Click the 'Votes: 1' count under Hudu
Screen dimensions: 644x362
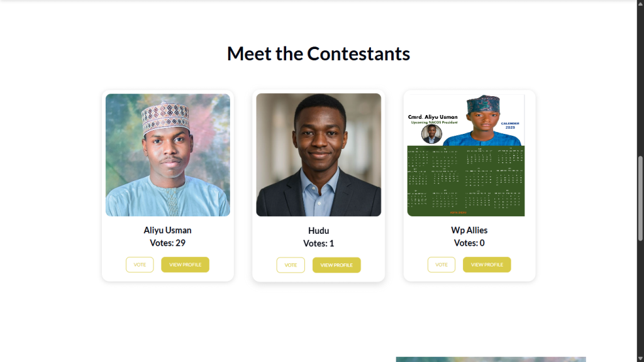coord(319,244)
